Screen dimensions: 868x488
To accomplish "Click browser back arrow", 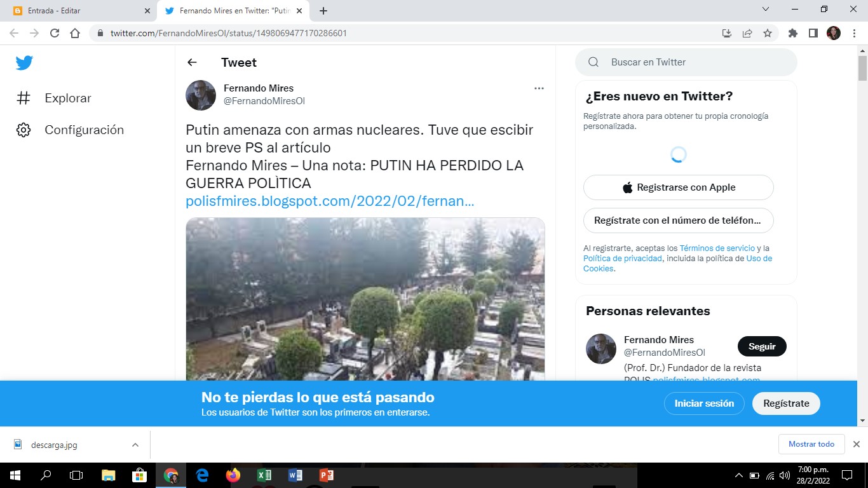I will pos(14,33).
